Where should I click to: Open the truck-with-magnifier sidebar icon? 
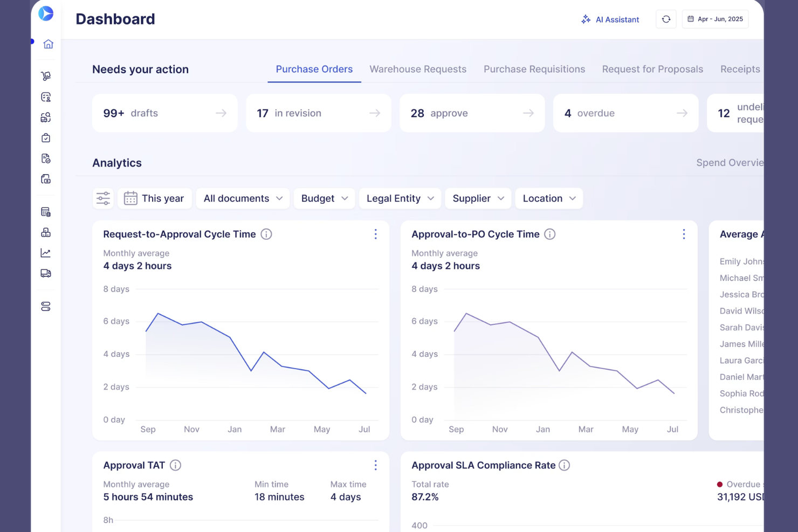point(46,118)
